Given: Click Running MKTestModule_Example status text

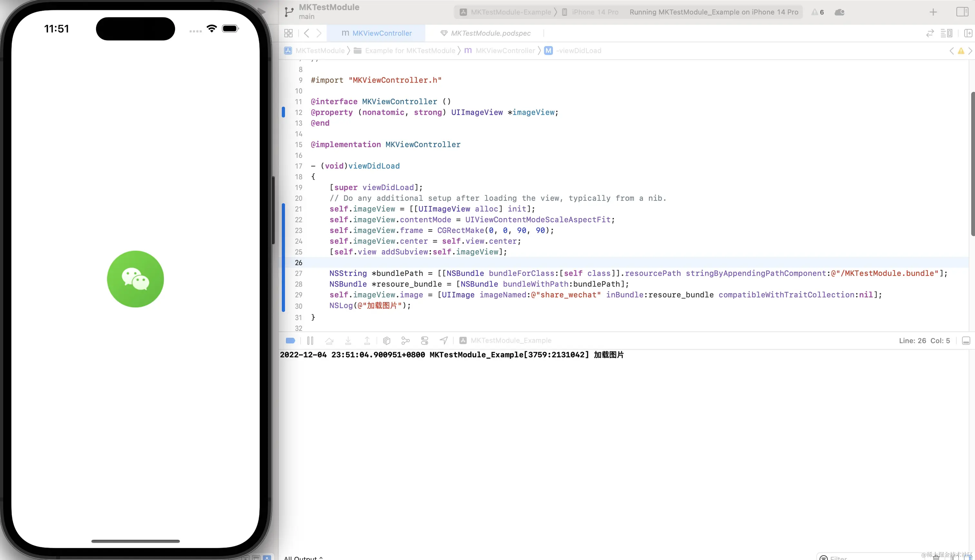Looking at the screenshot, I should tap(714, 12).
